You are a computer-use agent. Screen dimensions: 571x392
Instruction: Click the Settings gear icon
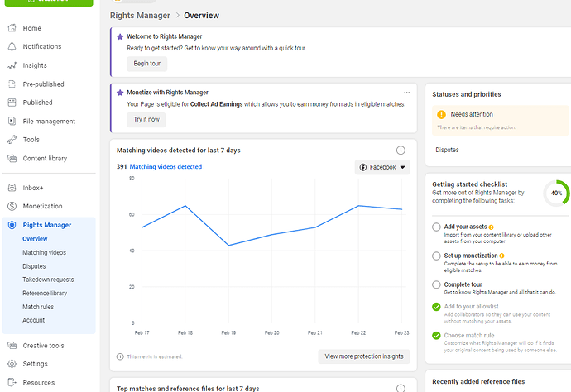(12, 364)
